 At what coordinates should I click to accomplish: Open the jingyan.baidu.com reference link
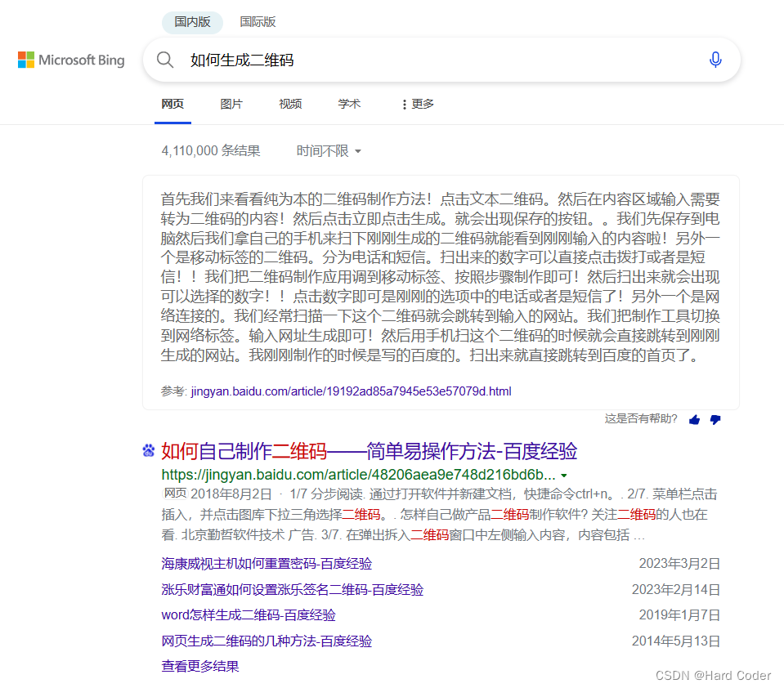click(351, 391)
